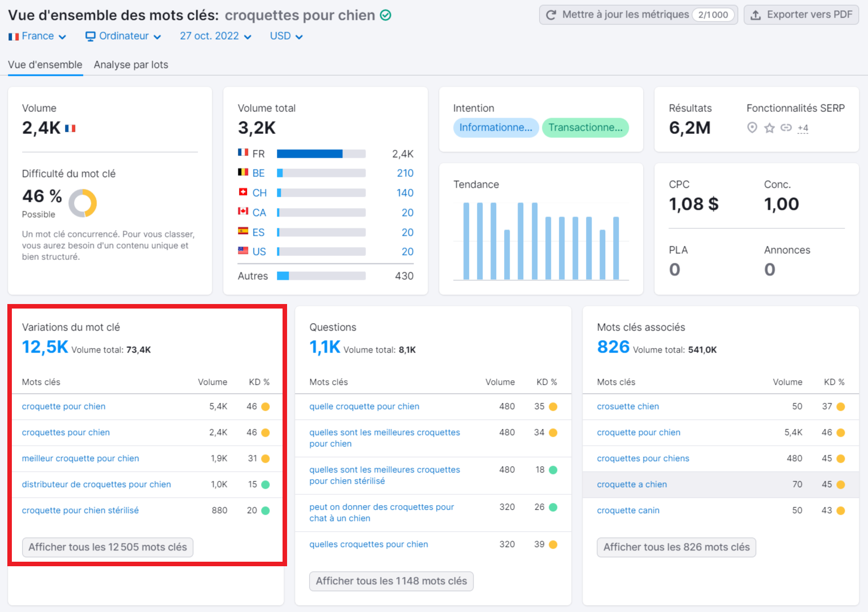The height and width of the screenshot is (612, 868).
Task: Click Afficher tous les 1148 mots clés
Action: pos(391,581)
